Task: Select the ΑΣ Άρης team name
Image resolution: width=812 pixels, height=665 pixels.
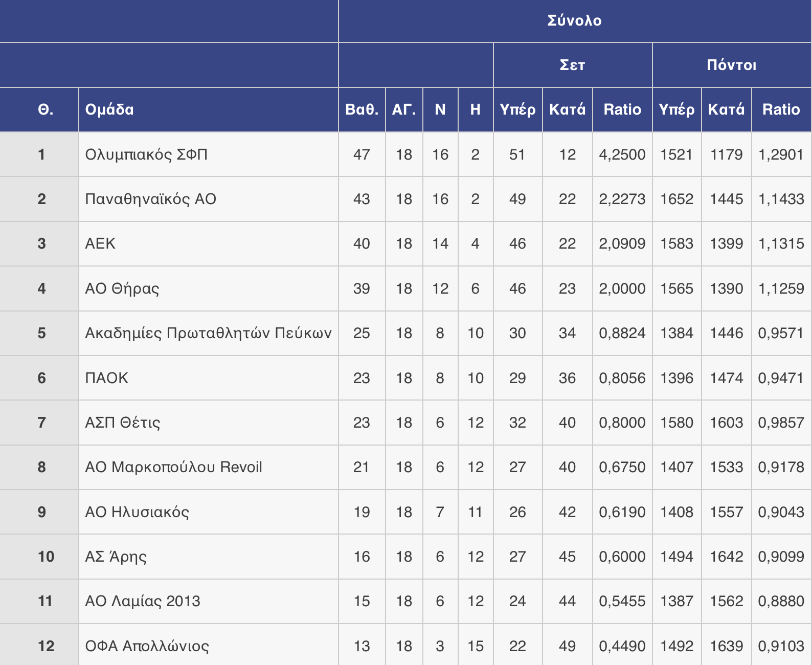Action: point(116,557)
